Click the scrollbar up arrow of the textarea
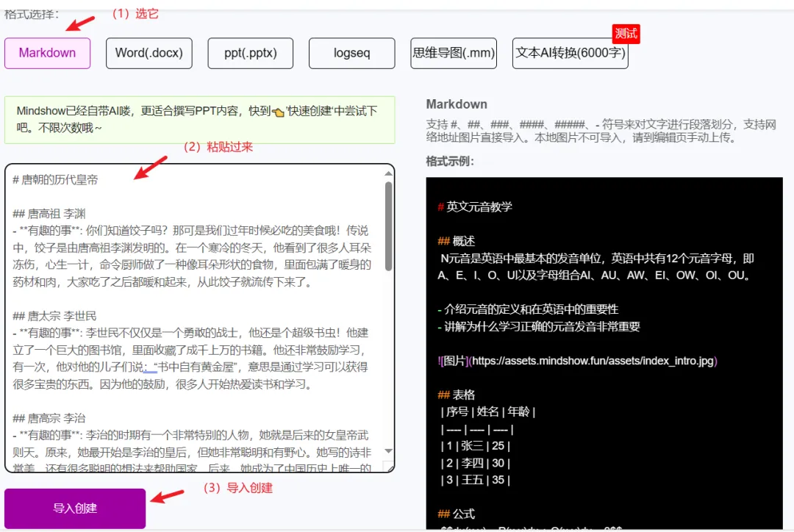Screen dimensions: 794x532 pos(390,172)
